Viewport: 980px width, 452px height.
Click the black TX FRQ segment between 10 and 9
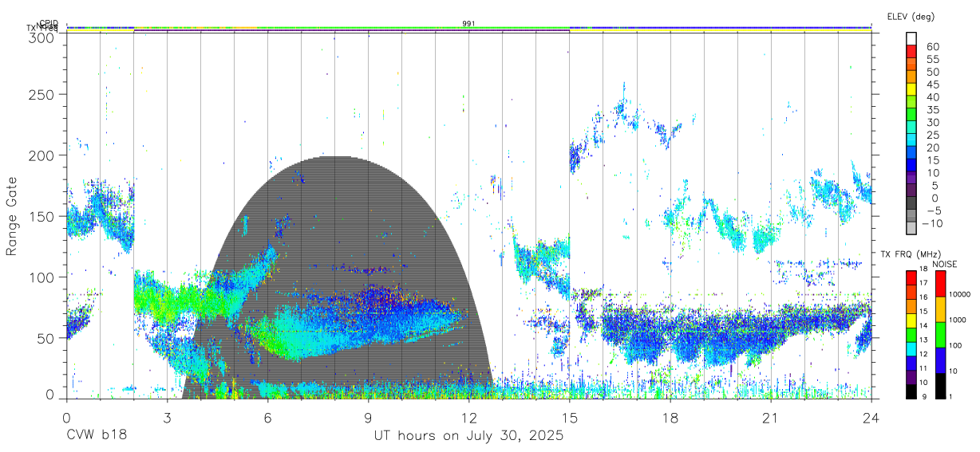tap(911, 392)
